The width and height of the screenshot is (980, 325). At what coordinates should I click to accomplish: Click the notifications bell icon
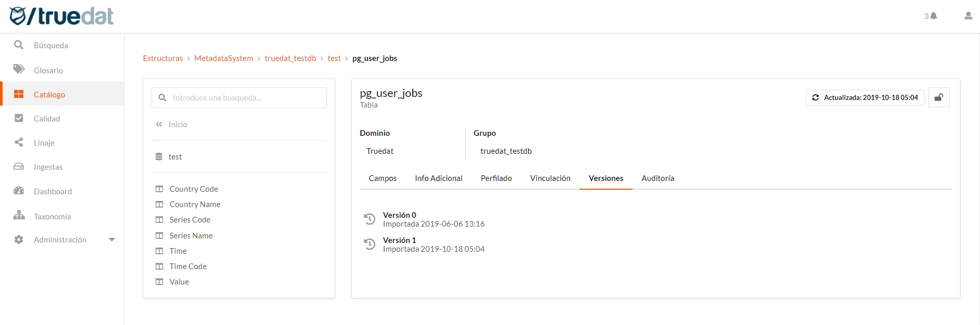pyautogui.click(x=933, y=16)
